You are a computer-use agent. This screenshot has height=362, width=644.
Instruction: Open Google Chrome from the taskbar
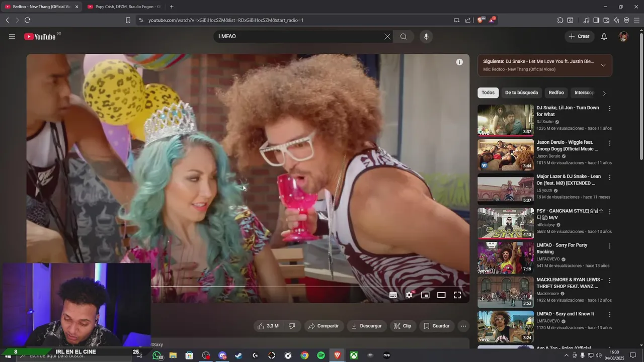point(304,355)
